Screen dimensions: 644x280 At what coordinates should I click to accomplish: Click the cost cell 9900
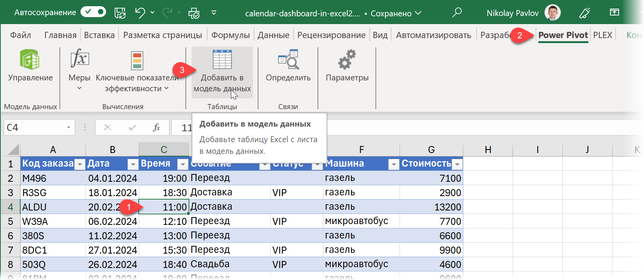pos(431,250)
